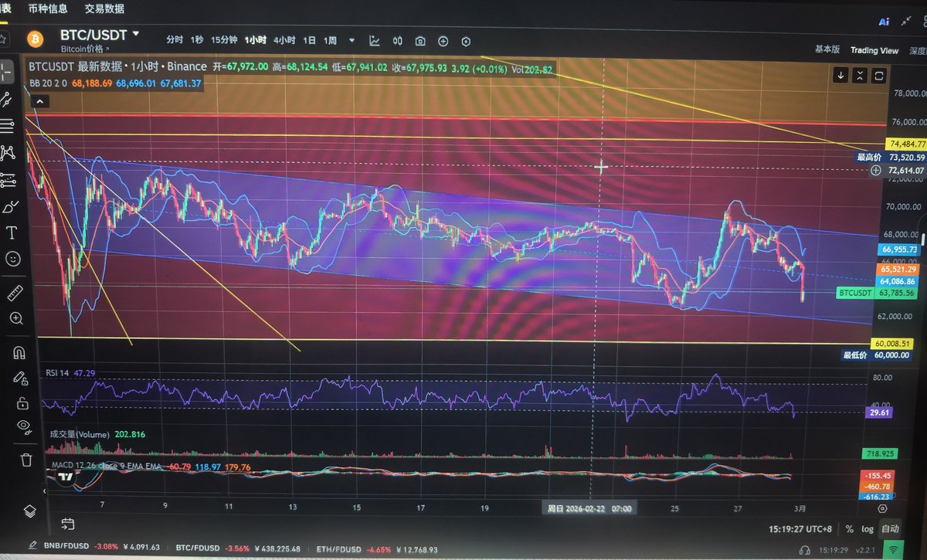The height and width of the screenshot is (560, 927).
Task: Click the Bitcoin coin logo
Action: click(36, 38)
